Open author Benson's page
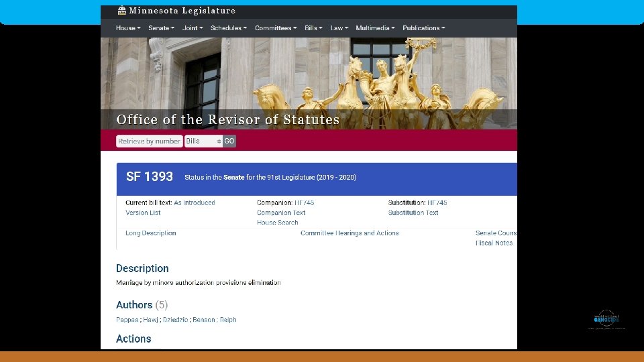 point(204,320)
